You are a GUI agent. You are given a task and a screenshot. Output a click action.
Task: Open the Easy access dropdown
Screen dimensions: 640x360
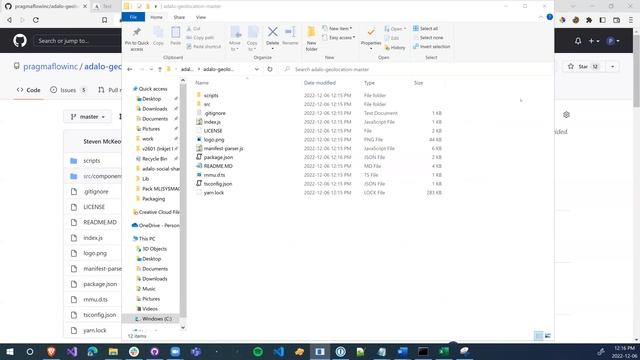(x=338, y=38)
